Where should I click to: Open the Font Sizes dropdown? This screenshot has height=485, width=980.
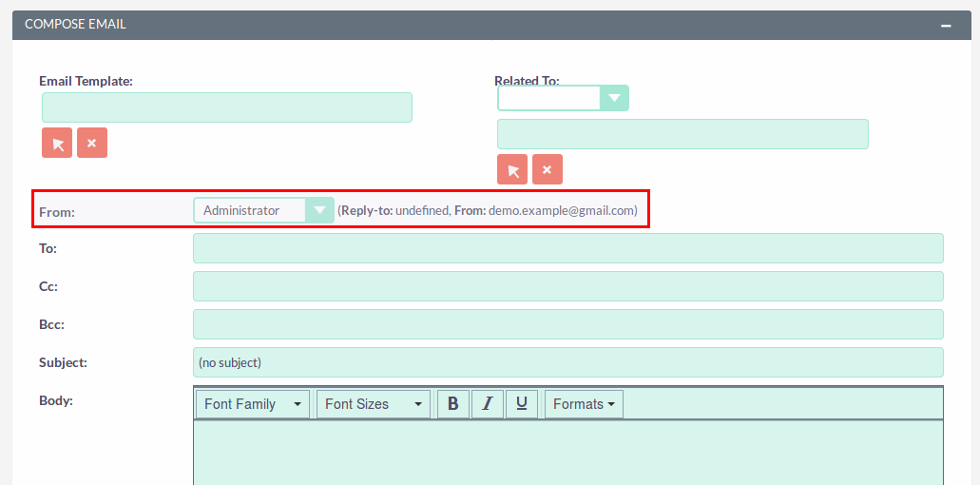pos(374,404)
